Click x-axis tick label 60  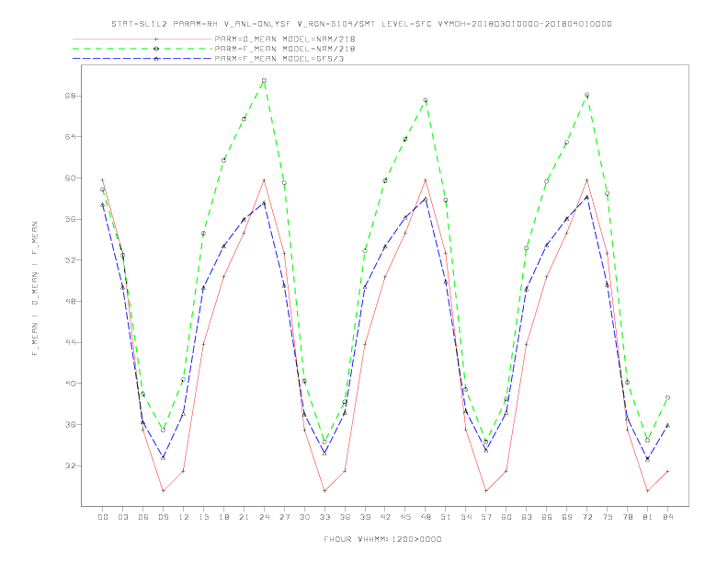pos(506,517)
